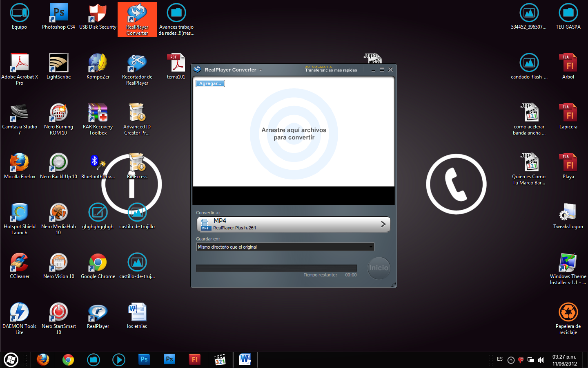
Task: Select the Lapicera Flash file
Action: [x=568, y=117]
